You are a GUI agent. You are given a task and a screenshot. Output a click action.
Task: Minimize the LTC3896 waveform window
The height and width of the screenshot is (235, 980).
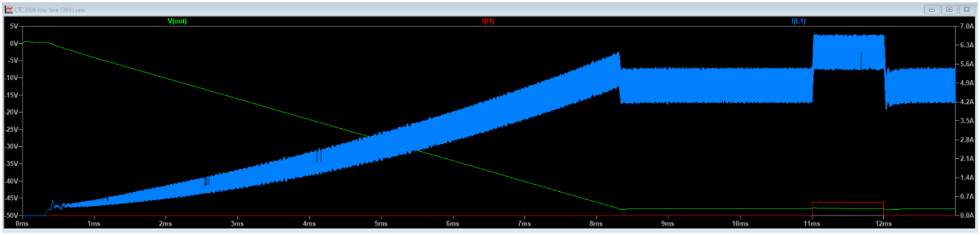pos(932,10)
